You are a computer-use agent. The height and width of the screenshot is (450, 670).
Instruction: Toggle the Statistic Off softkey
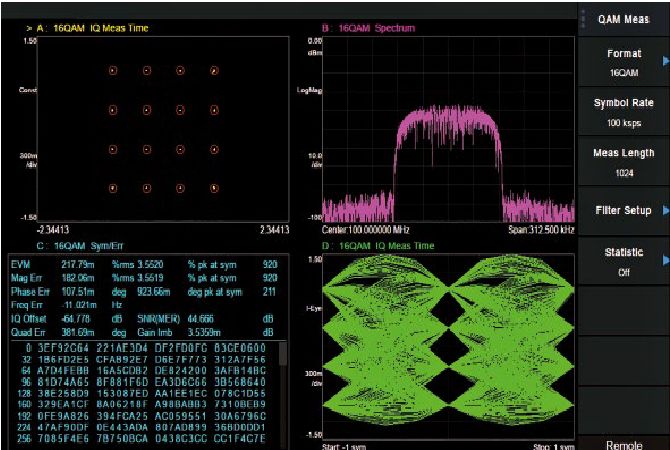point(624,260)
